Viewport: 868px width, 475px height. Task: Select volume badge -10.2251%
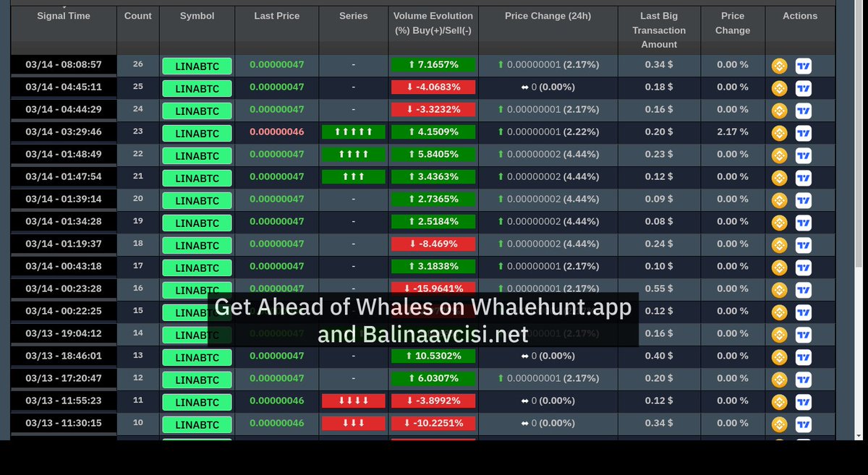tap(433, 424)
